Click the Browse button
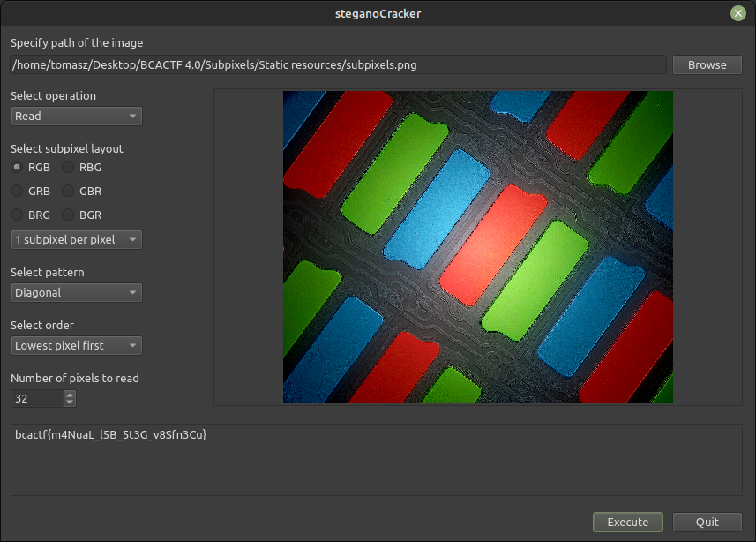The image size is (756, 542). pos(707,64)
